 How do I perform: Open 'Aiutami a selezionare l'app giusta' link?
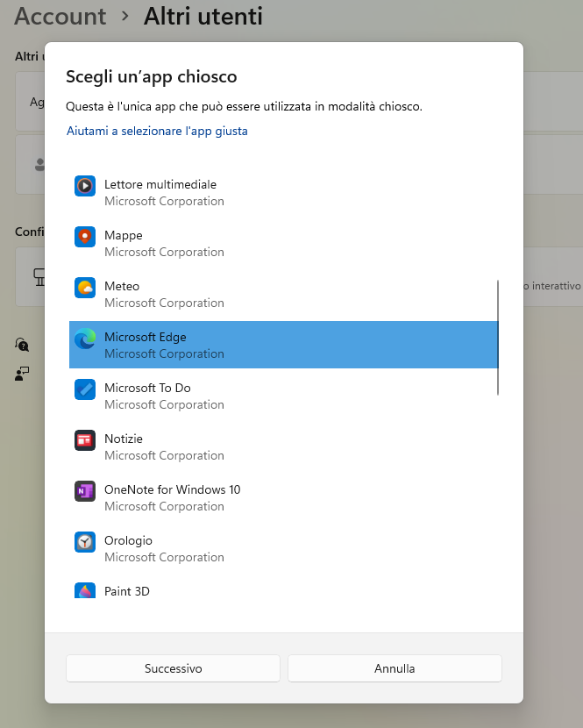pyautogui.click(x=157, y=131)
